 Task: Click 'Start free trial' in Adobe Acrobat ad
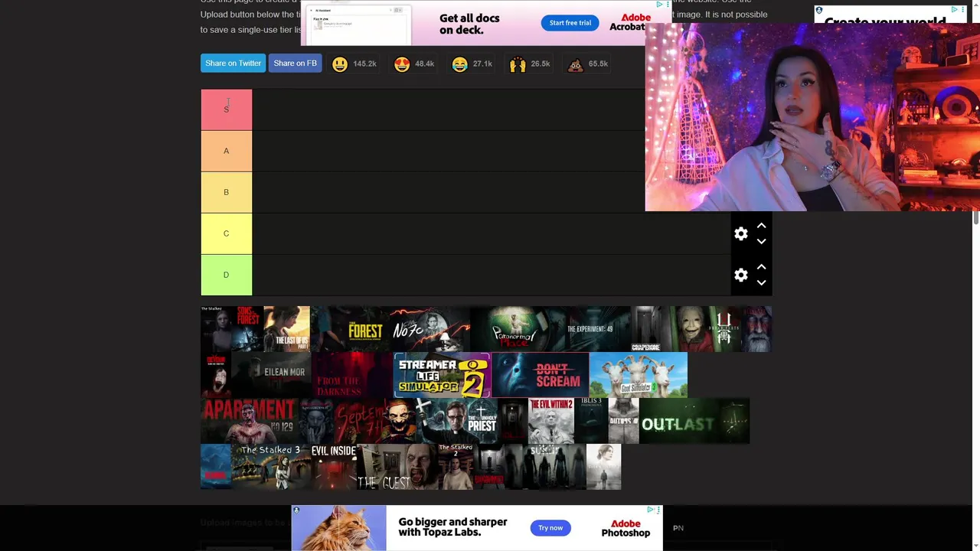570,23
